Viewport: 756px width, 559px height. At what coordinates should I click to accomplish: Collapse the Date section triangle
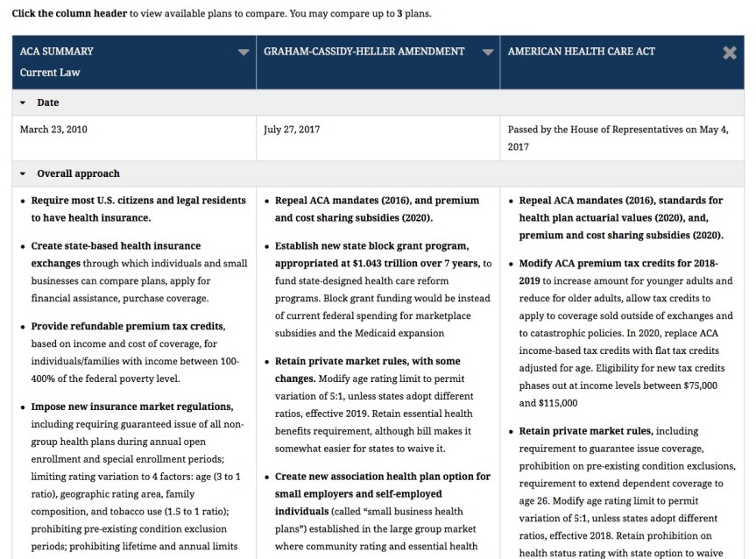(24, 103)
